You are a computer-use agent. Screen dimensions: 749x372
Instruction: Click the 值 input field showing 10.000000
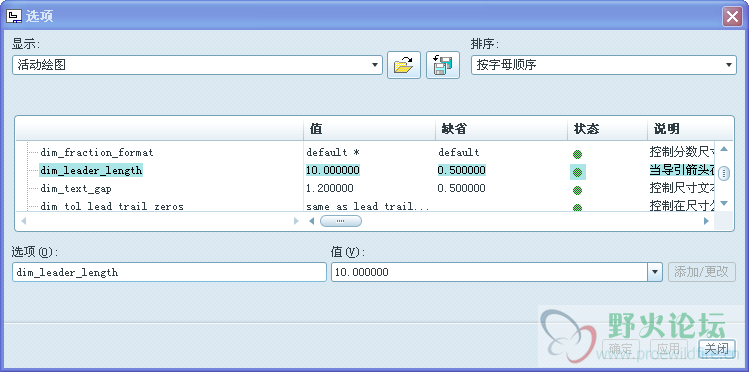pyautogui.click(x=489, y=272)
